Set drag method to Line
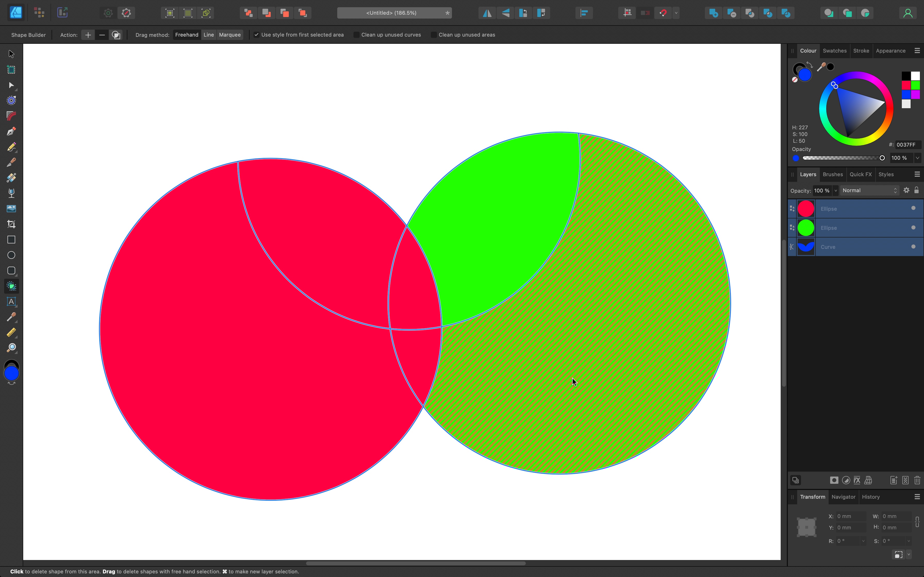The width and height of the screenshot is (924, 577). 209,35
